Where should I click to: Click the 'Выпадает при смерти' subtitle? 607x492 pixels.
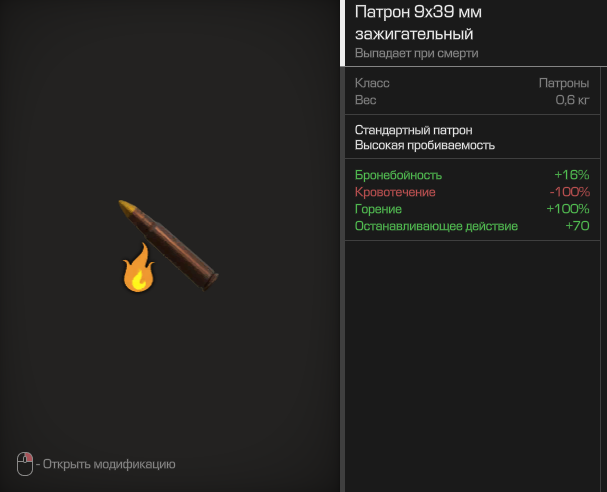[417, 53]
